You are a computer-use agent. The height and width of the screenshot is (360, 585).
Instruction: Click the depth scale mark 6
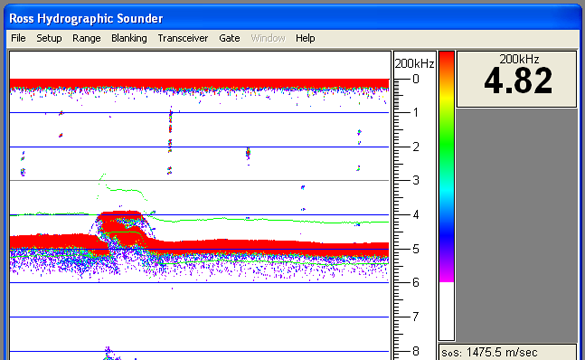coord(416,282)
